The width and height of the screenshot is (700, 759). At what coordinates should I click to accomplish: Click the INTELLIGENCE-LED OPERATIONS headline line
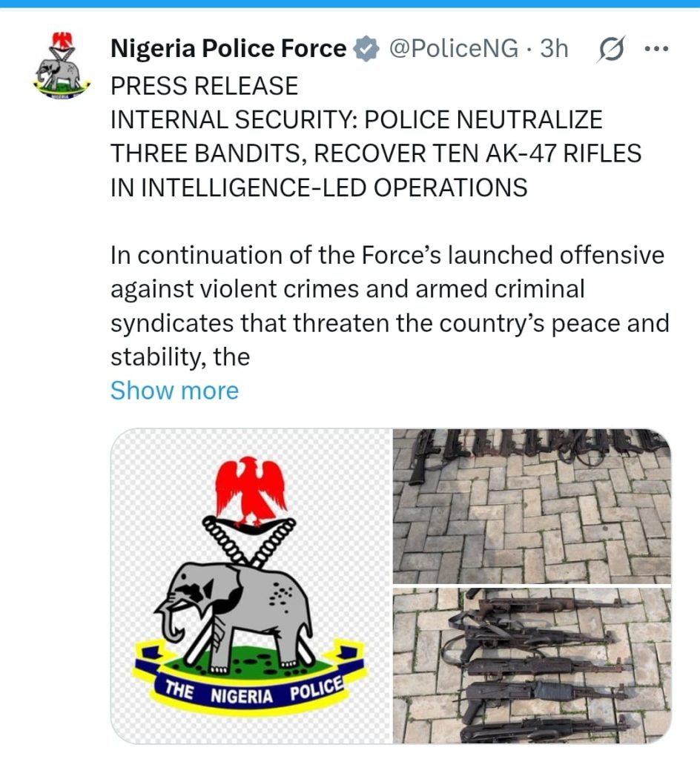[x=319, y=188]
